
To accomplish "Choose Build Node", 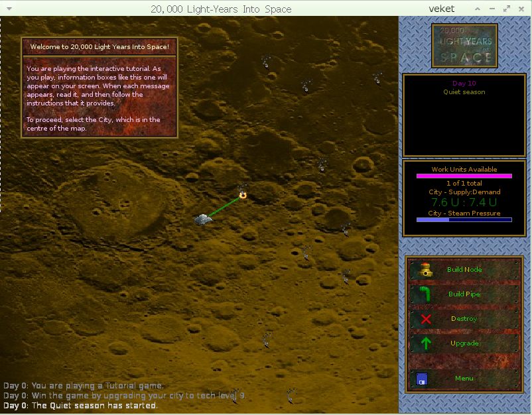I will point(464,270).
